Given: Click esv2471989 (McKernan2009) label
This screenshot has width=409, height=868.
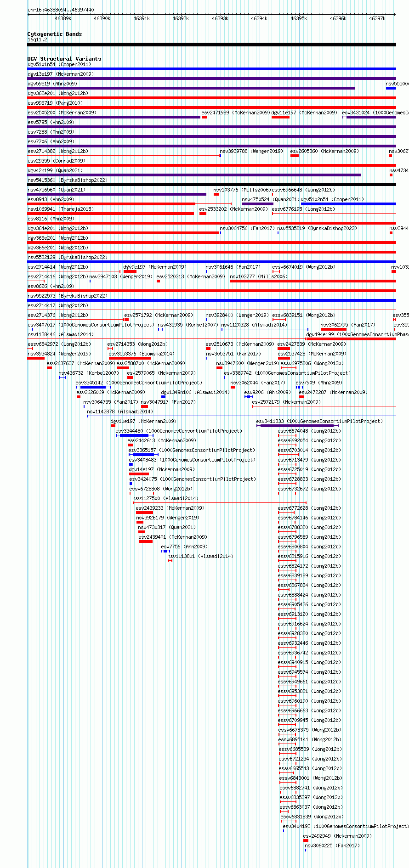Looking at the screenshot, I should (x=236, y=113).
